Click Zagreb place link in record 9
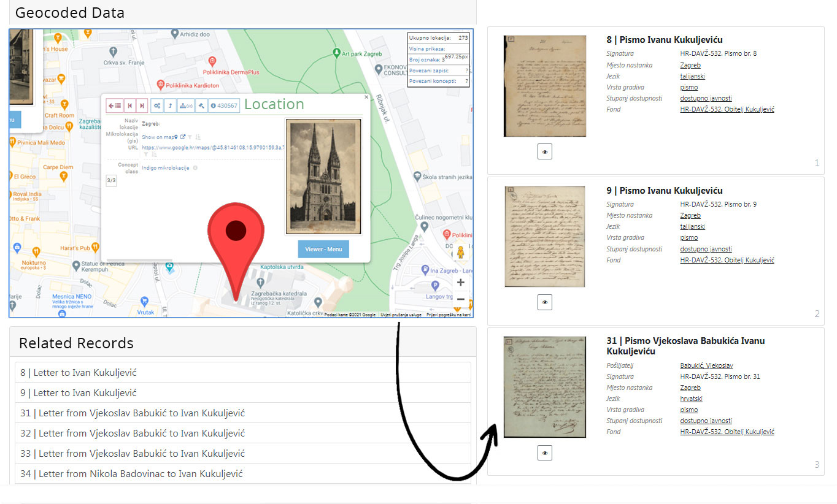Viewport: 837px width, 504px height. [690, 215]
